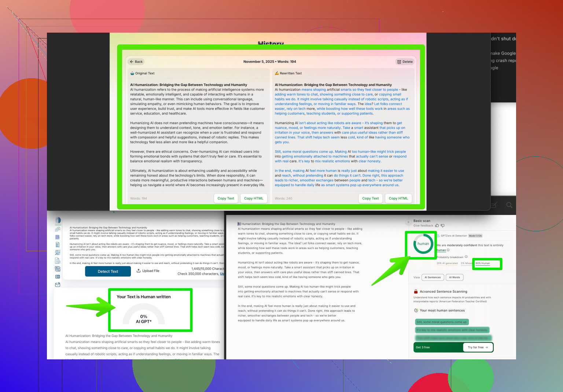Toggle the AI Sentences view
The width and height of the screenshot is (563, 392).
[433, 277]
